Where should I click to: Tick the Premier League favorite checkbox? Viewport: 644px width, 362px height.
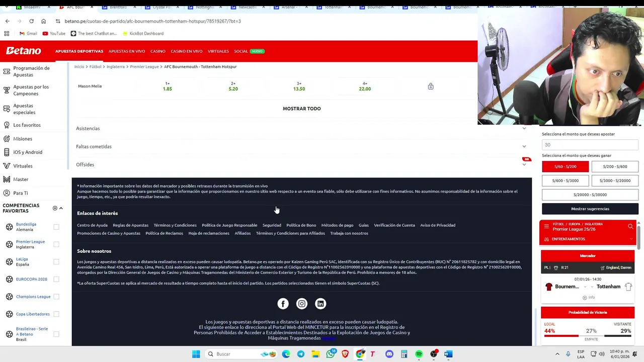(x=56, y=244)
